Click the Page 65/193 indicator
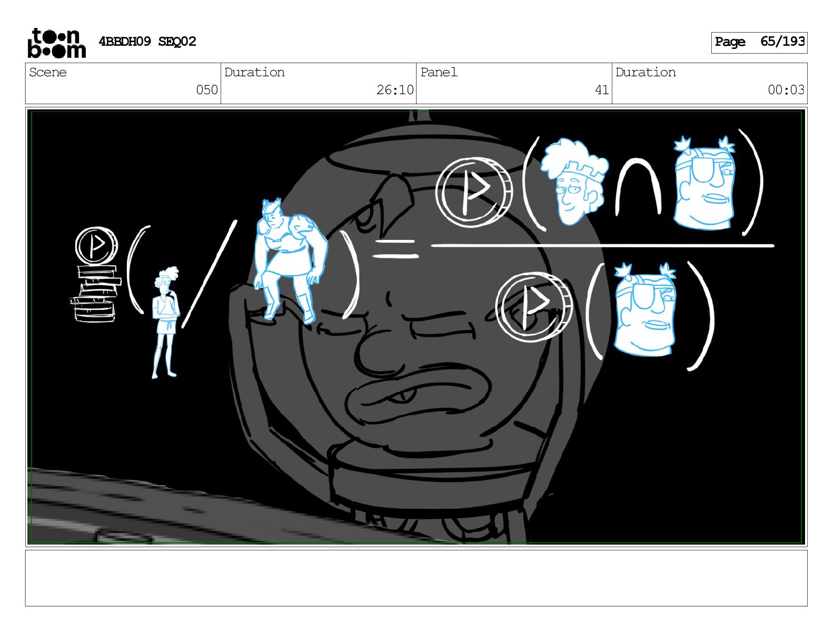Viewport: 834px width, 644px height. [759, 42]
